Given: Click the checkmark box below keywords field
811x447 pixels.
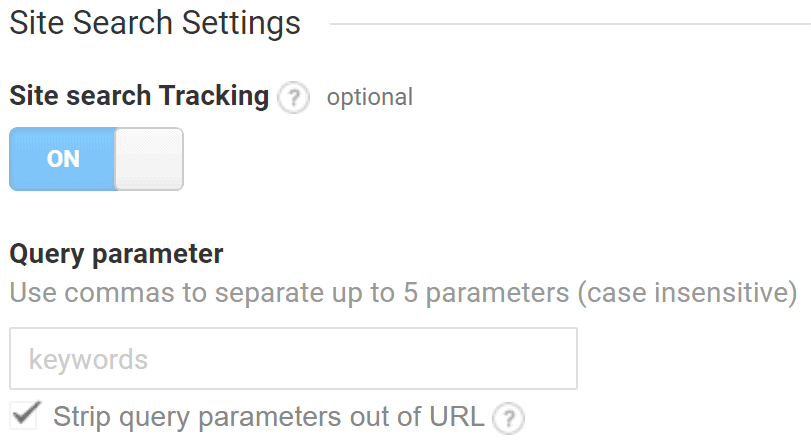Looking at the screenshot, I should point(24,415).
